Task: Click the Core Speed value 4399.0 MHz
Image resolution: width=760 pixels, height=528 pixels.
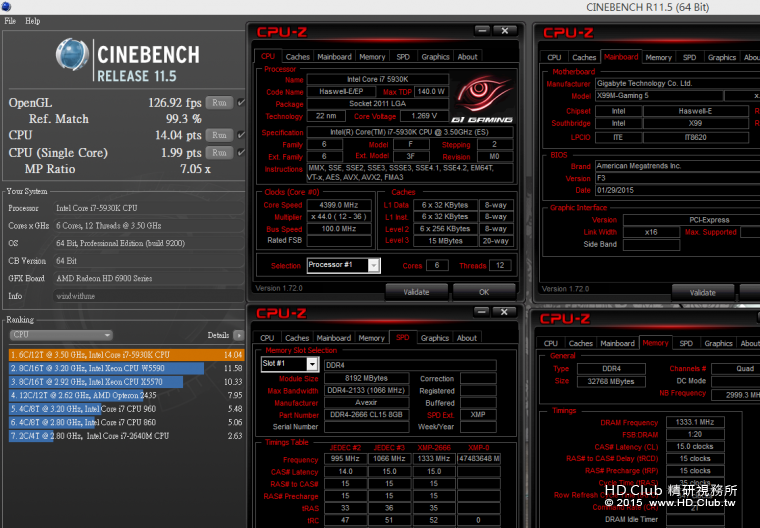Action: pos(339,205)
